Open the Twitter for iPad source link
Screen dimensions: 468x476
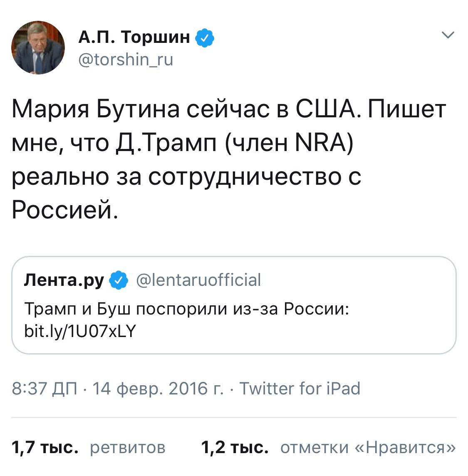pyautogui.click(x=300, y=389)
